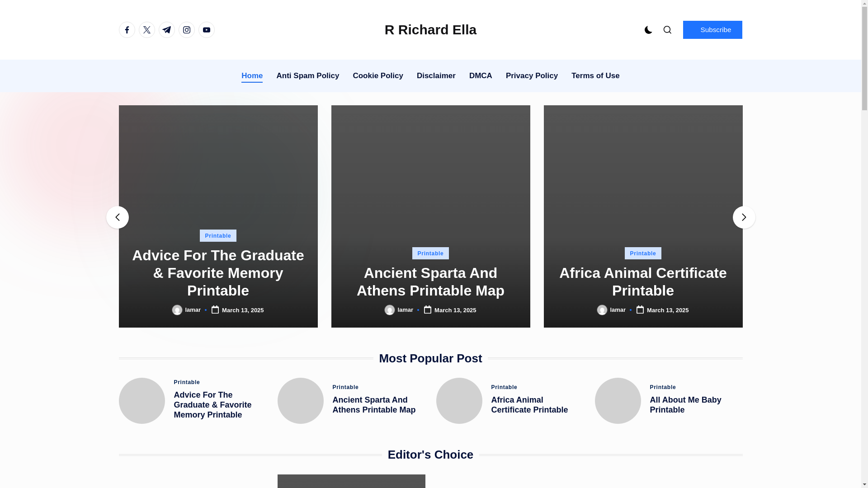868x488 pixels.
Task: Open the DMCA page
Action: coord(481,76)
